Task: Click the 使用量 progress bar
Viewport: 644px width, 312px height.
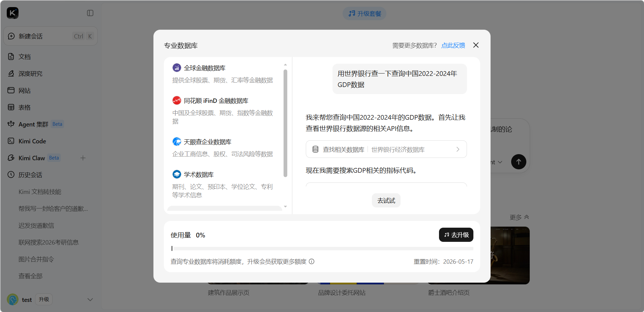Action: click(322, 249)
